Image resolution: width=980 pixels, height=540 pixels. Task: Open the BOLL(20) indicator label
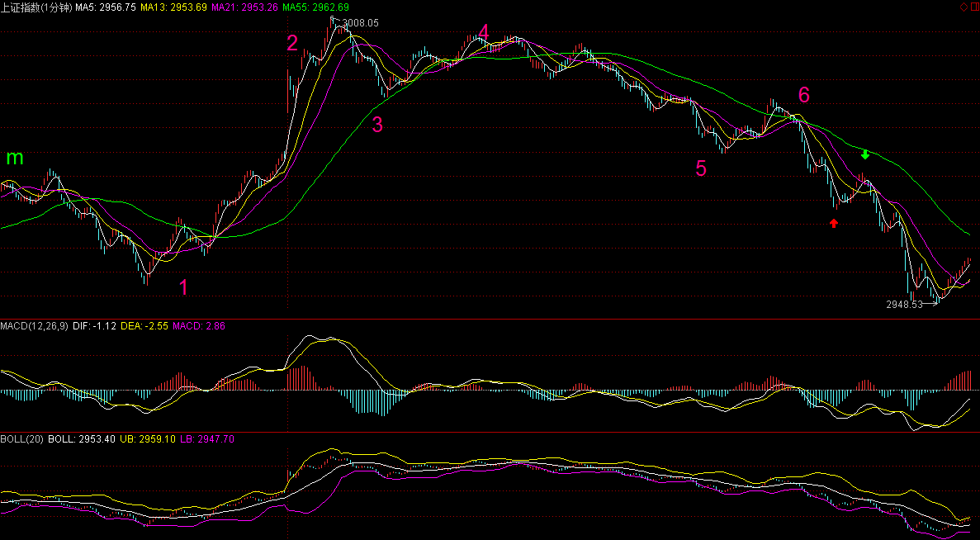(21, 439)
